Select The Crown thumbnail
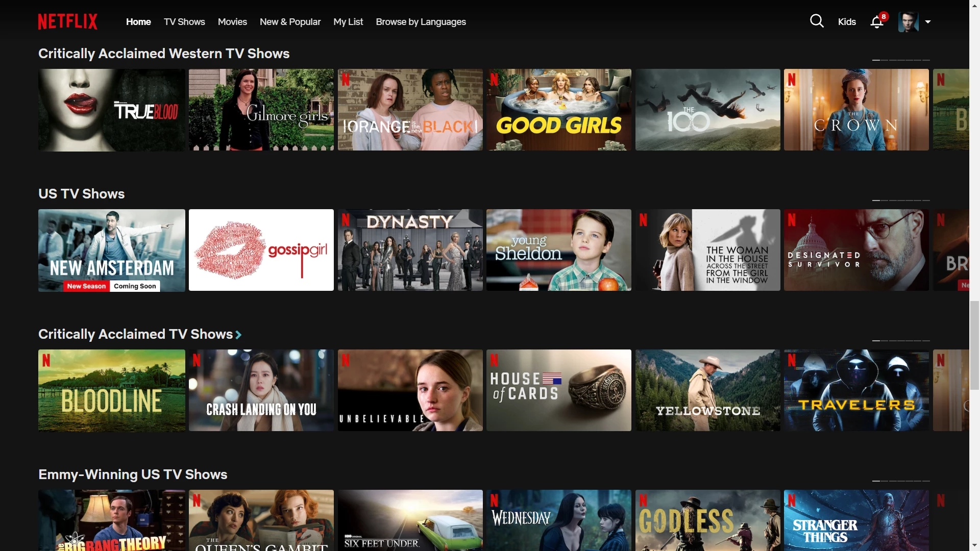The height and width of the screenshot is (551, 980). click(x=856, y=110)
